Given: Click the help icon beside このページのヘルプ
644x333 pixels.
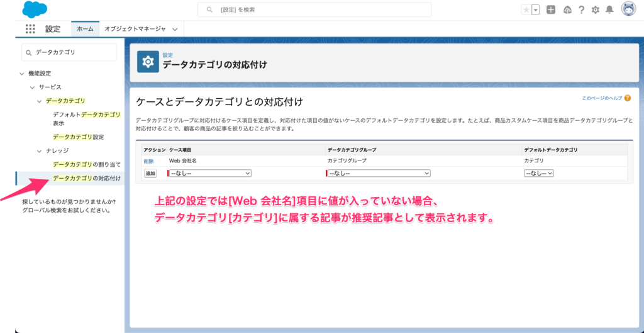Looking at the screenshot, I should 627,98.
